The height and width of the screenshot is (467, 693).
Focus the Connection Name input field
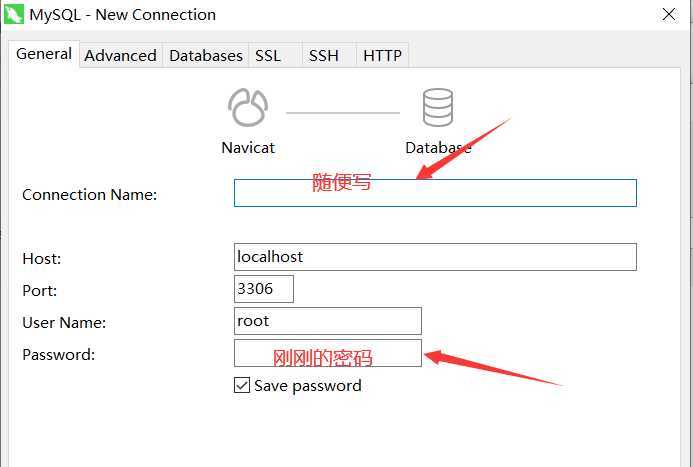(x=435, y=193)
